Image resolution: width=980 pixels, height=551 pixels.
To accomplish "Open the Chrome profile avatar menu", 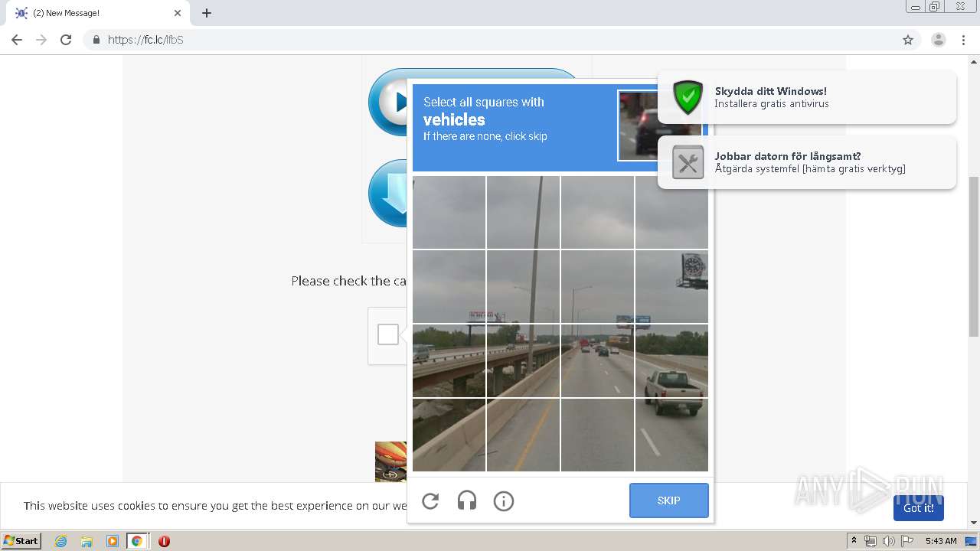I will pos(939,40).
